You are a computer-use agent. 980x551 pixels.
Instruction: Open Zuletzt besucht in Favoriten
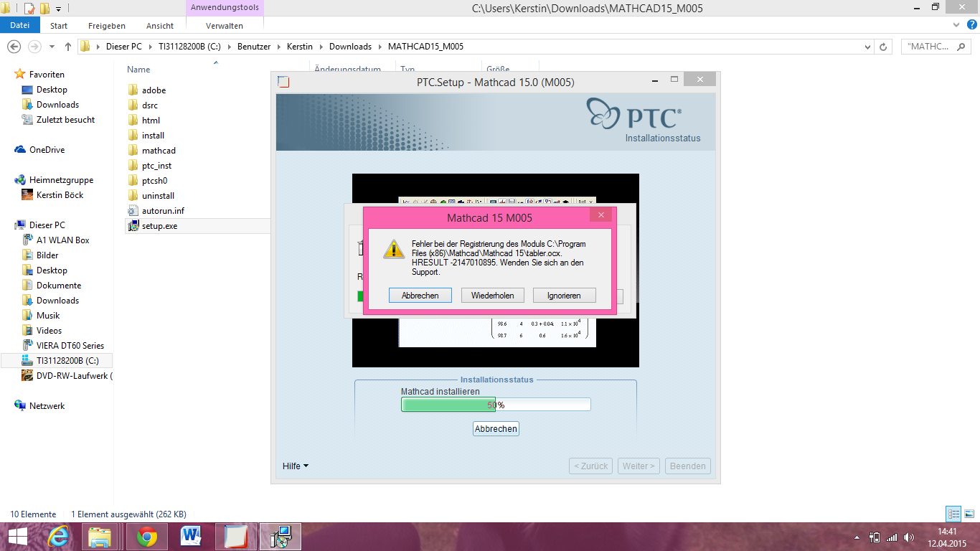coord(65,120)
